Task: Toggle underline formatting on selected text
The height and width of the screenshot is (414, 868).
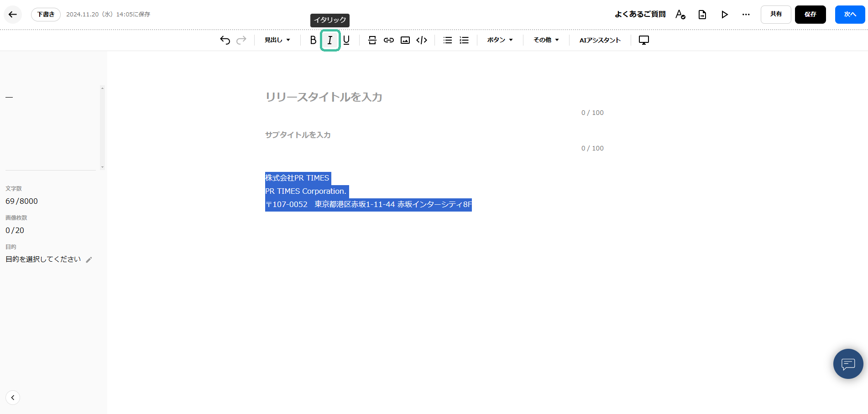Action: (346, 40)
